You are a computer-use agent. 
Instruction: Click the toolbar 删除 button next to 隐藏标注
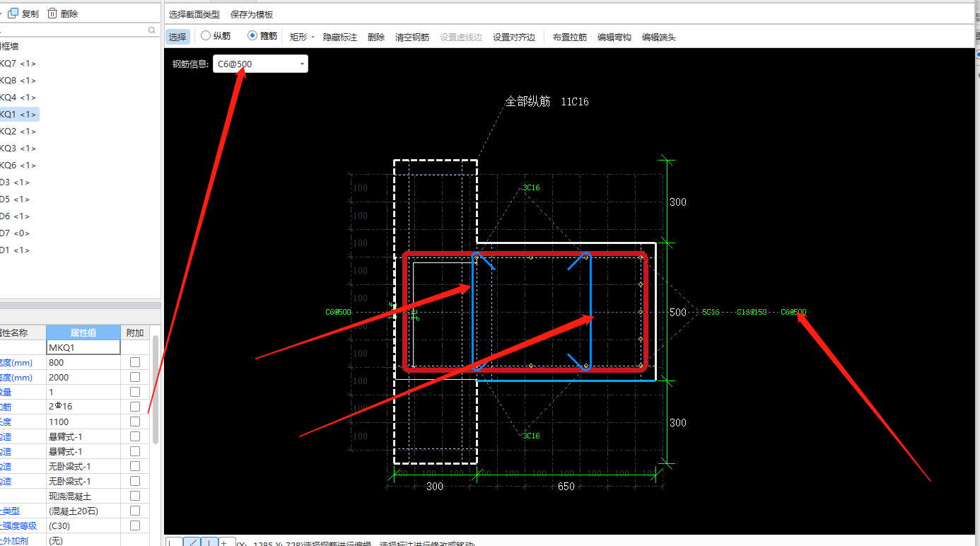click(376, 37)
